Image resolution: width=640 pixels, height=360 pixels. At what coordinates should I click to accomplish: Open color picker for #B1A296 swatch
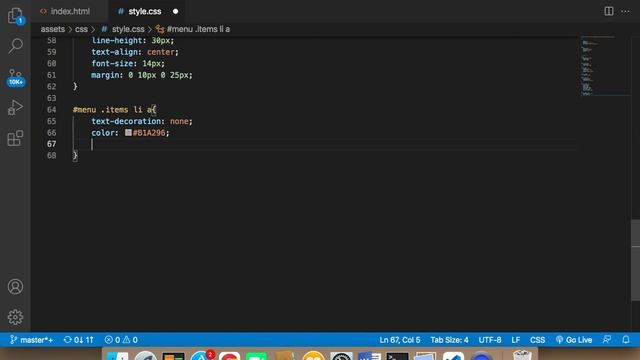point(128,132)
